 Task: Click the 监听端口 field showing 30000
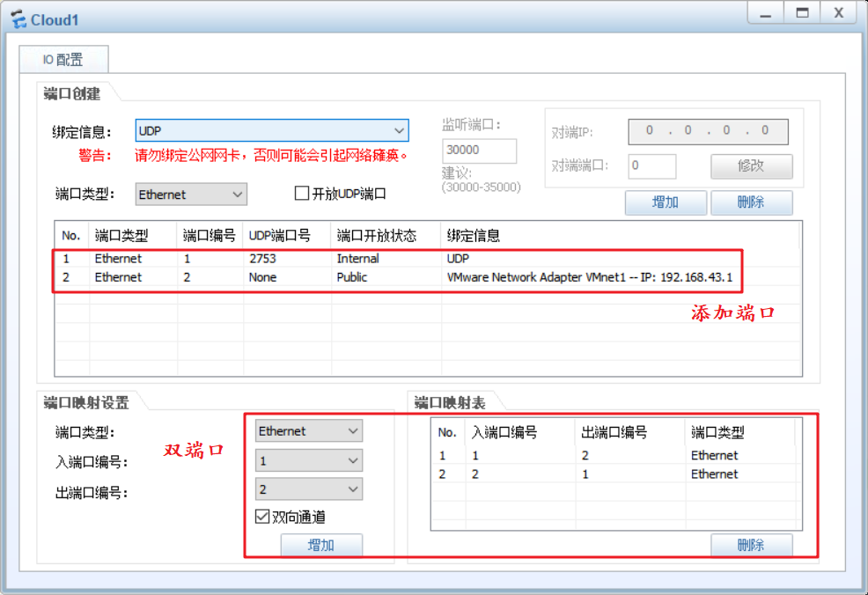(x=479, y=151)
